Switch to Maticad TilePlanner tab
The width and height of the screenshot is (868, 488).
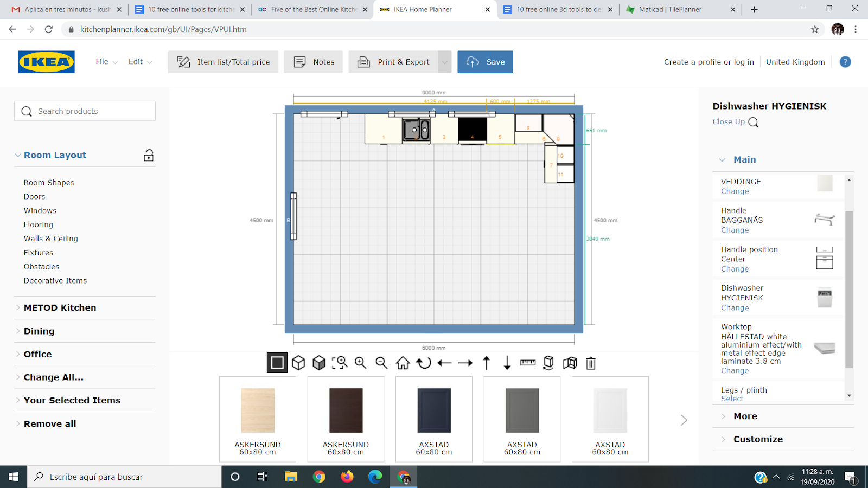(681, 9)
